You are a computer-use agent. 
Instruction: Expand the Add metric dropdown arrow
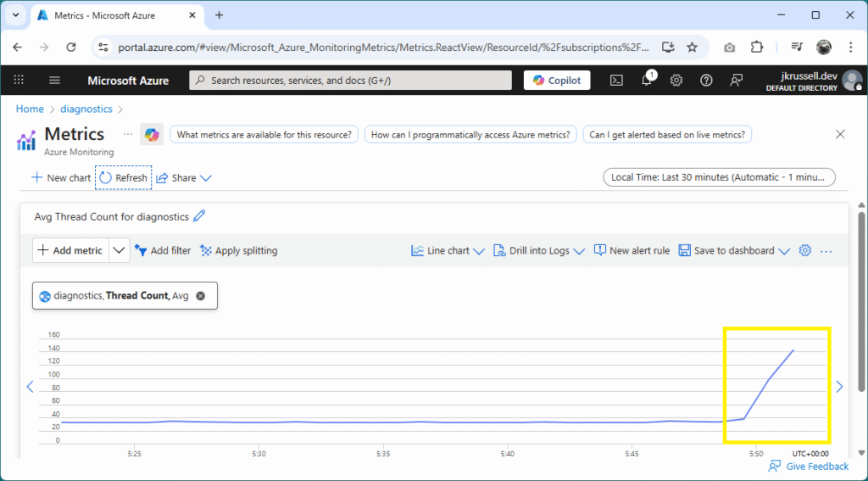pos(119,250)
